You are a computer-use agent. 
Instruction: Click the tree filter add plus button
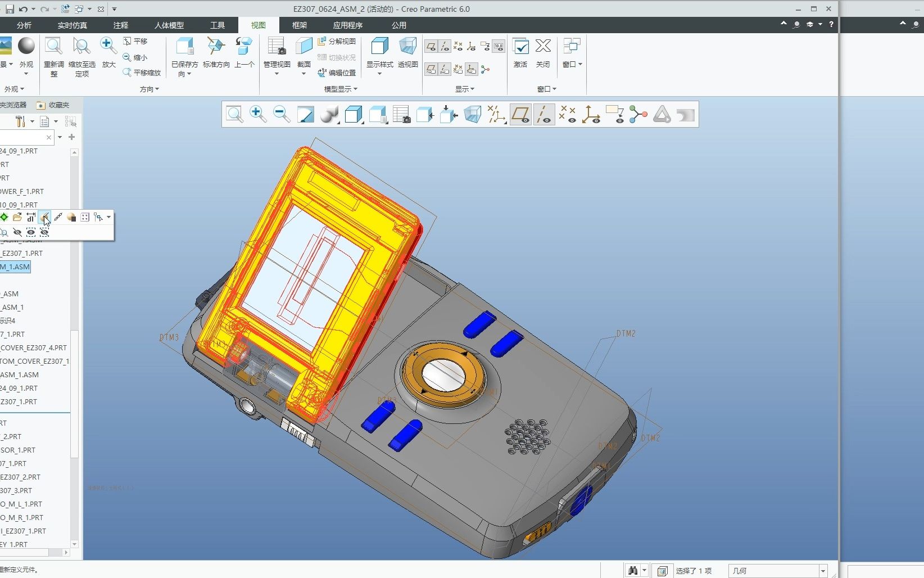click(x=71, y=137)
